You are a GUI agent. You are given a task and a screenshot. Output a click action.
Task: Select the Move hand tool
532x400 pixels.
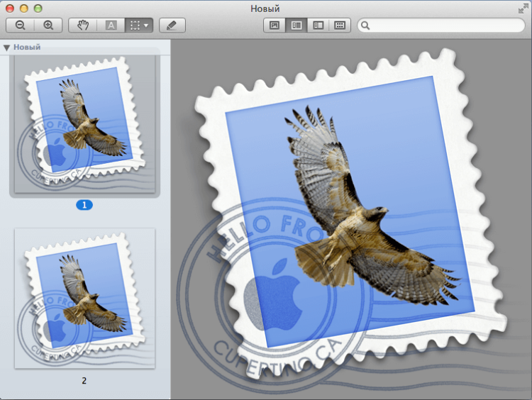pos(83,26)
